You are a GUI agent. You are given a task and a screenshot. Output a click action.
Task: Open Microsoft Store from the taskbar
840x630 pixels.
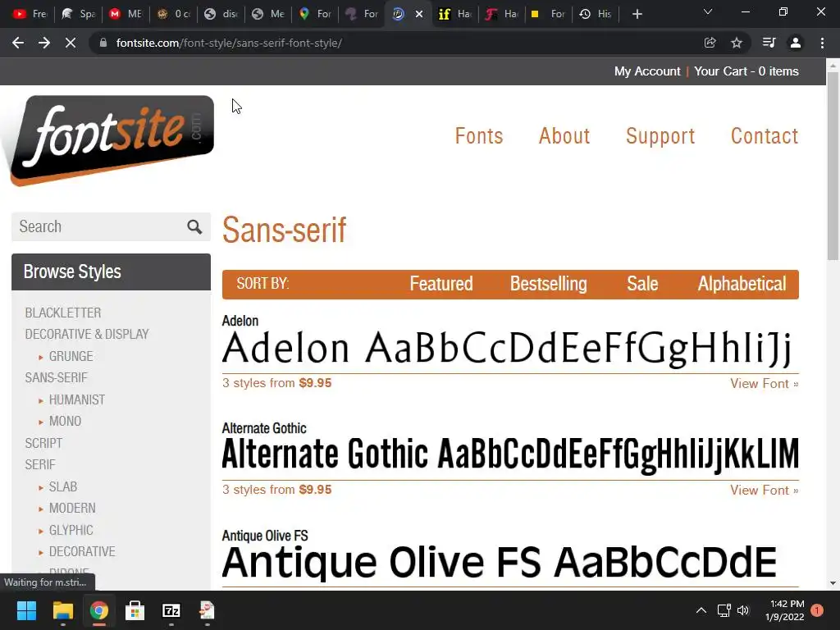(x=135, y=610)
